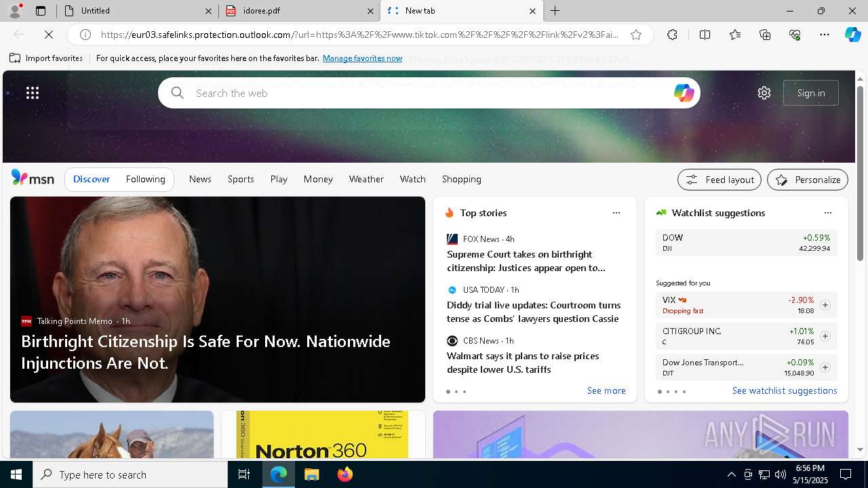Viewport: 868px width, 488px height.
Task: Close the idoree.pdf tab
Action: [371, 11]
